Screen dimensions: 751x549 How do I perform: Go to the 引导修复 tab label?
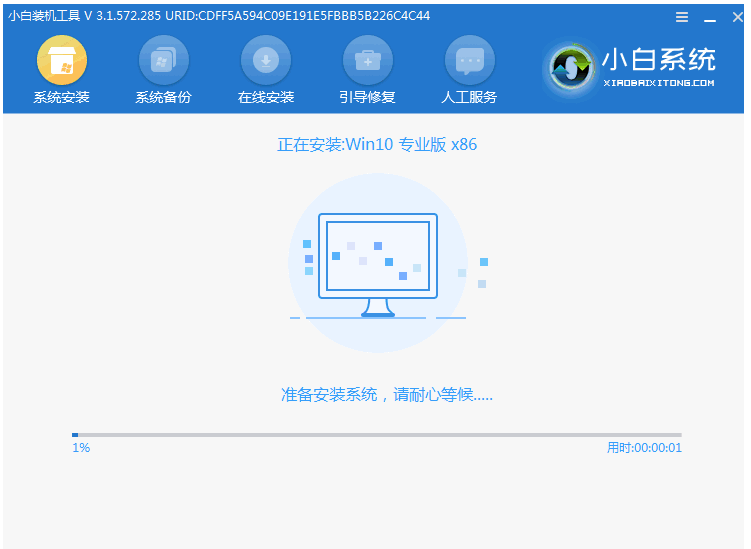click(367, 97)
